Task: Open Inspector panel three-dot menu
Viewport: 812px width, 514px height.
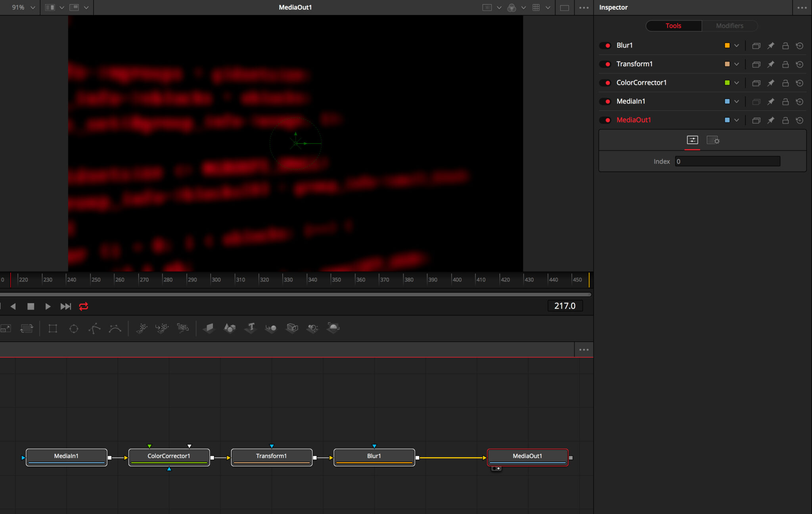Action: 802,8
